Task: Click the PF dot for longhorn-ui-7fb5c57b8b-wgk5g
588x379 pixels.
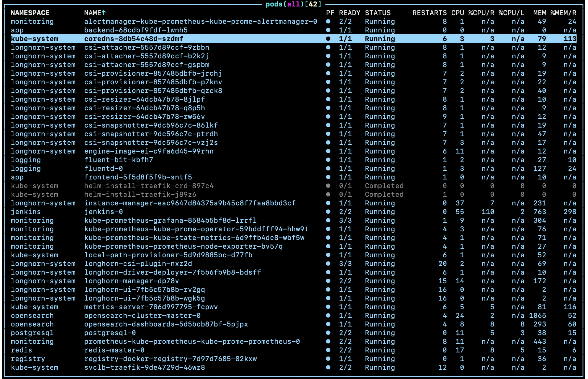Action: (x=328, y=298)
